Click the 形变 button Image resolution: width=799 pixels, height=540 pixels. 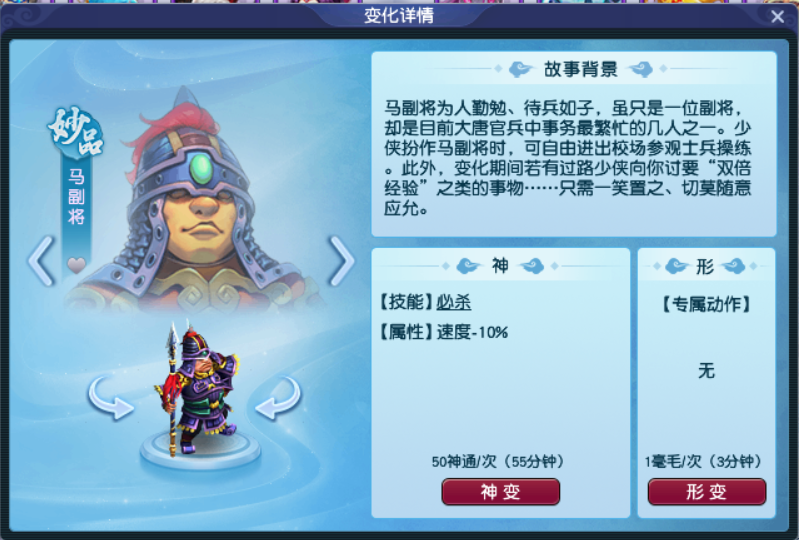pos(706,492)
